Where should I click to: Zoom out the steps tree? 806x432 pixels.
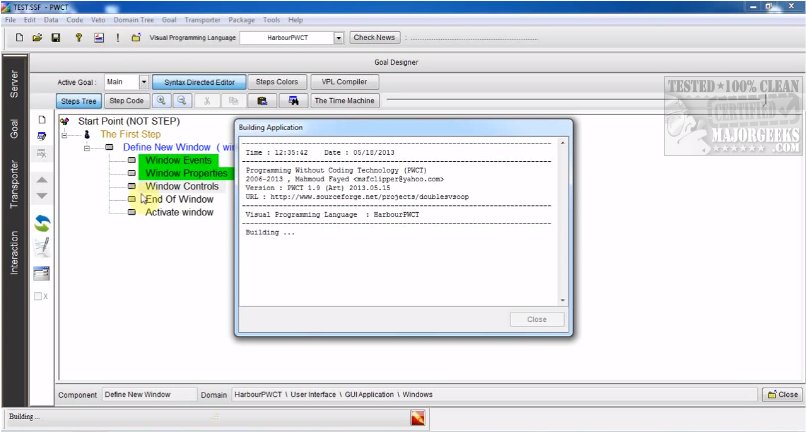[181, 101]
